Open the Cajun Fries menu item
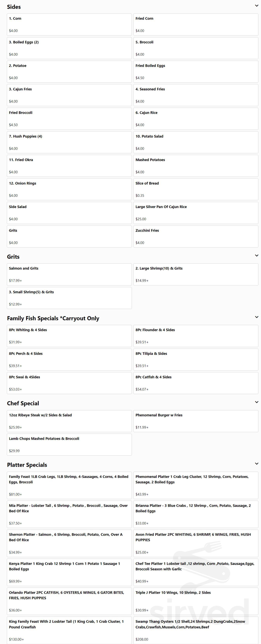 click(x=69, y=95)
